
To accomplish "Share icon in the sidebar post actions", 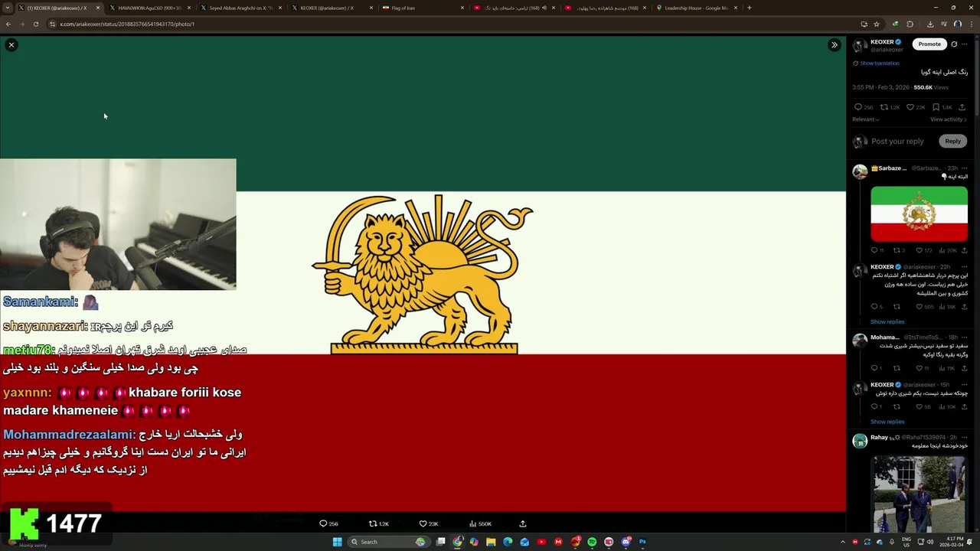I will click(x=962, y=107).
